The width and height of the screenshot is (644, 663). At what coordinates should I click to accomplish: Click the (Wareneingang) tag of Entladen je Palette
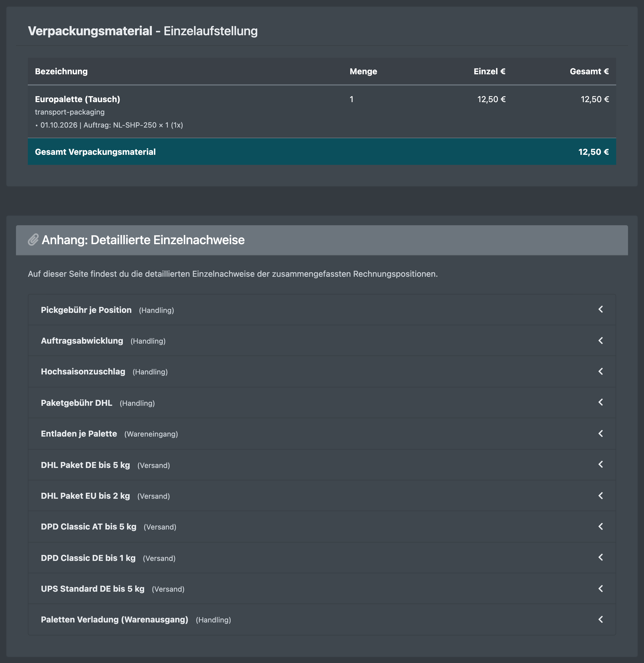click(x=151, y=434)
